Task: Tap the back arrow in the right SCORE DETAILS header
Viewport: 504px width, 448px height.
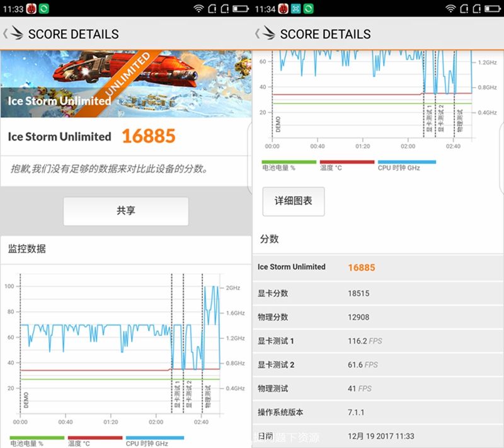Action: (257, 34)
